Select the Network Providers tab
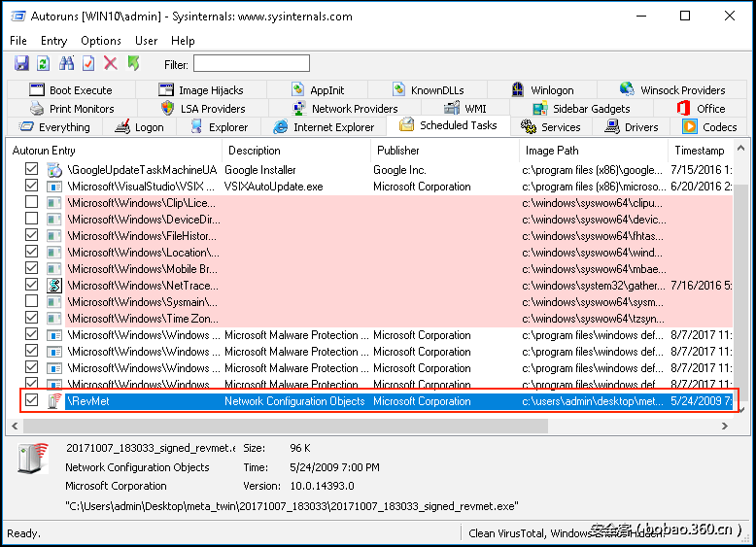Screen dimensions: 756x547 pyautogui.click(x=345, y=109)
